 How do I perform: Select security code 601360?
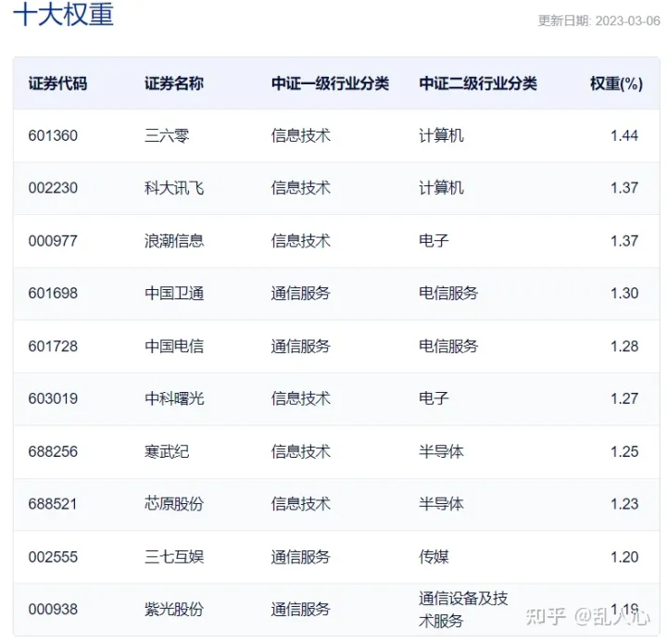(x=53, y=135)
